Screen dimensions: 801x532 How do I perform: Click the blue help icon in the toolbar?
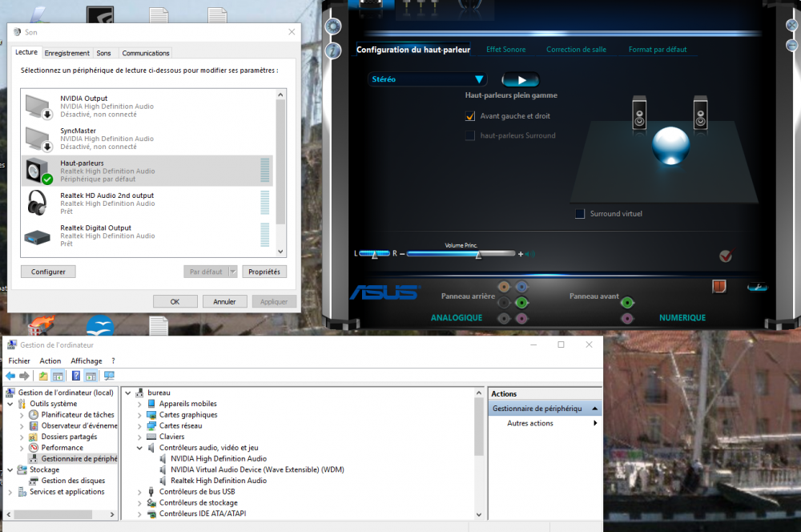pyautogui.click(x=76, y=376)
